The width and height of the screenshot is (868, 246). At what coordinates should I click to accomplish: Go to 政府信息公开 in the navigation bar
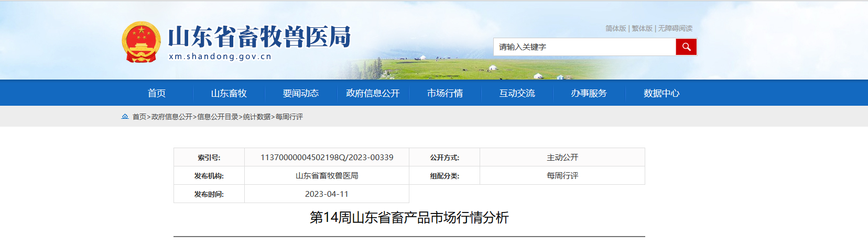point(373,93)
